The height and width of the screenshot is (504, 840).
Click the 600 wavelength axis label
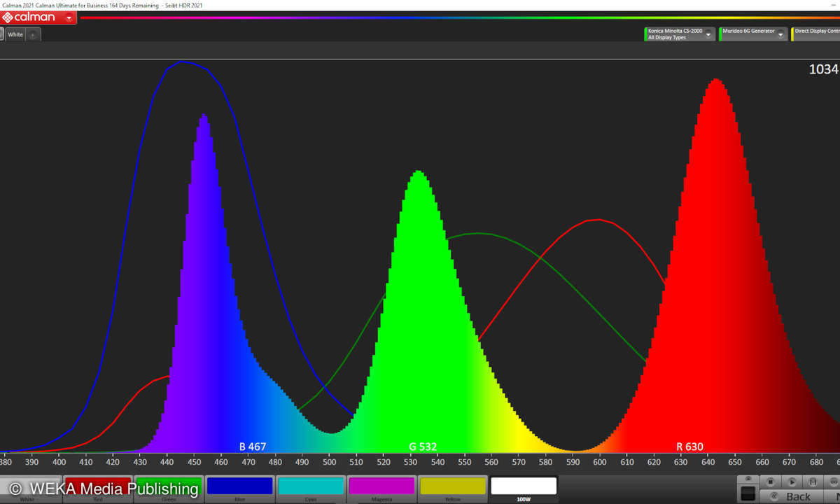(599, 461)
